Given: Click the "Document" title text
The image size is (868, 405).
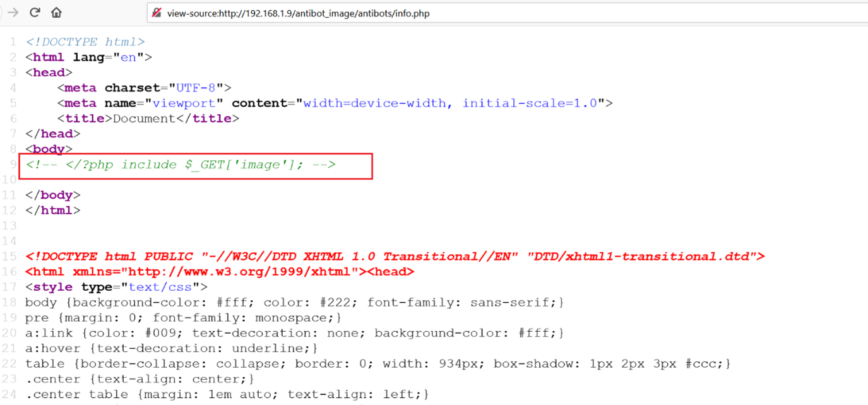Looking at the screenshot, I should (x=144, y=119).
